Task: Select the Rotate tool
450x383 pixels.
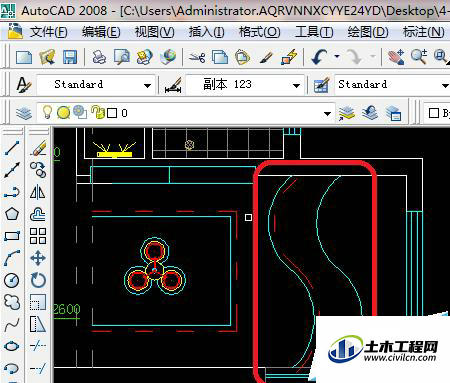Action: pos(38,280)
